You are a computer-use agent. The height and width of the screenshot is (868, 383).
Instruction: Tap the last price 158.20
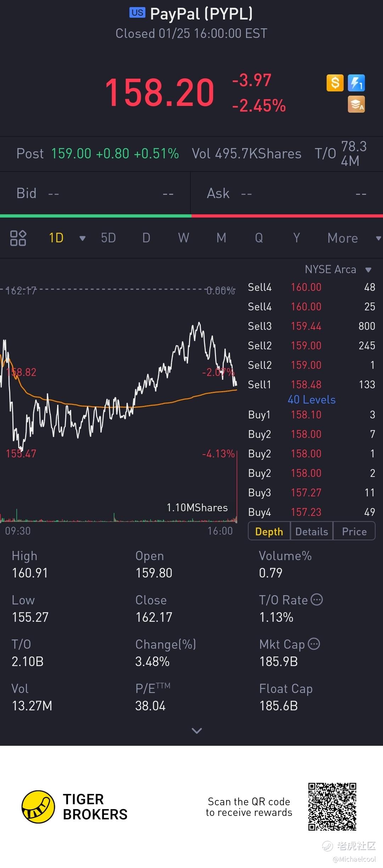(x=160, y=92)
